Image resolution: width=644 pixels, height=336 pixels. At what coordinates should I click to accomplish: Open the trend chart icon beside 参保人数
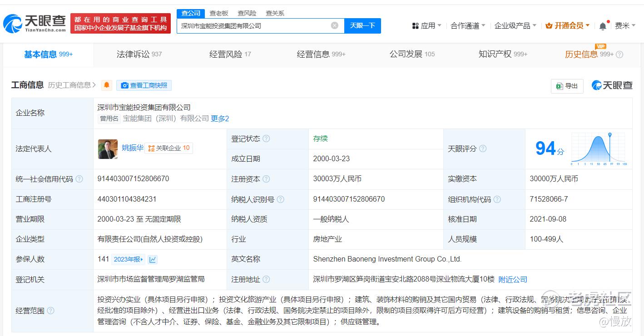pyautogui.click(x=153, y=259)
